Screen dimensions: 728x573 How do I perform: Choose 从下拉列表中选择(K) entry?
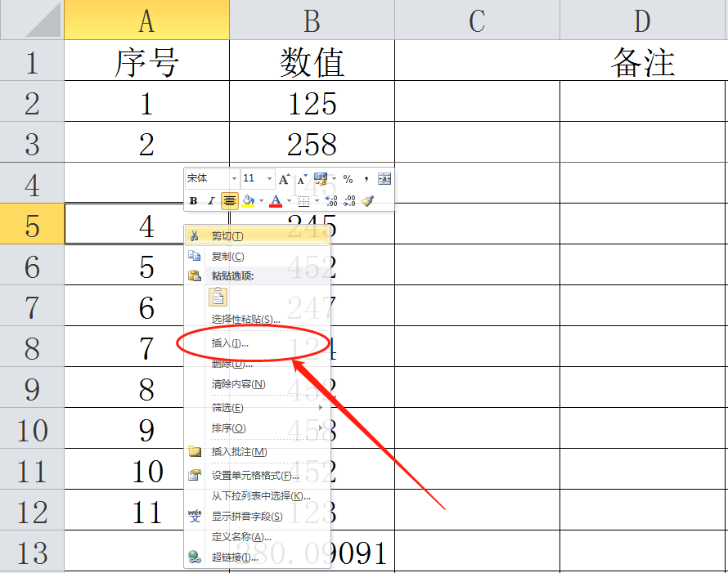[258, 496]
